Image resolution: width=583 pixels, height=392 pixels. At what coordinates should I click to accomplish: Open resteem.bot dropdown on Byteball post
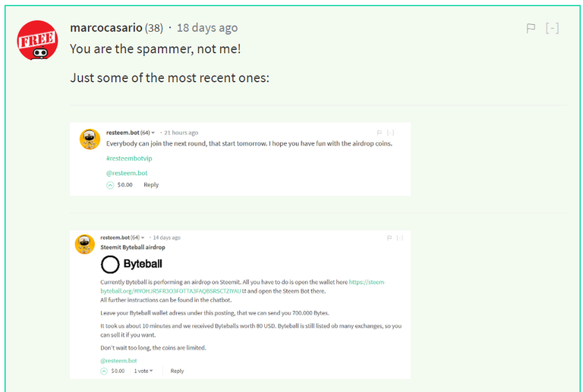pos(143,237)
